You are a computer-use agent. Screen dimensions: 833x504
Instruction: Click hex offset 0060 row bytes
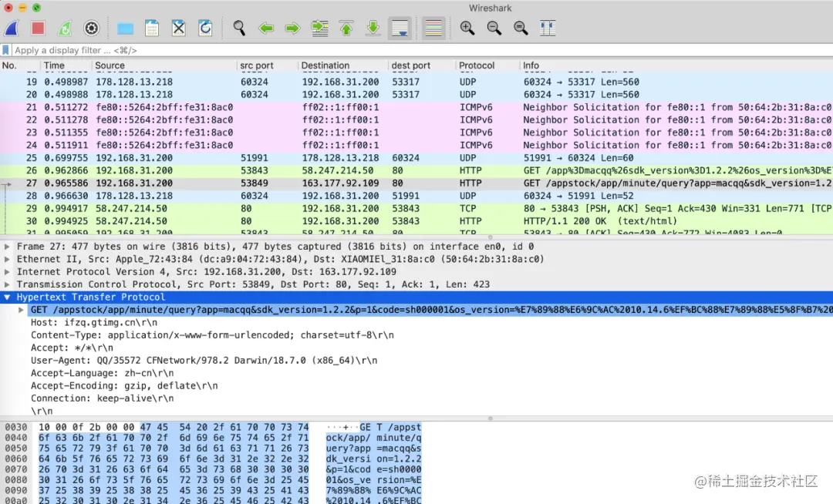174,459
